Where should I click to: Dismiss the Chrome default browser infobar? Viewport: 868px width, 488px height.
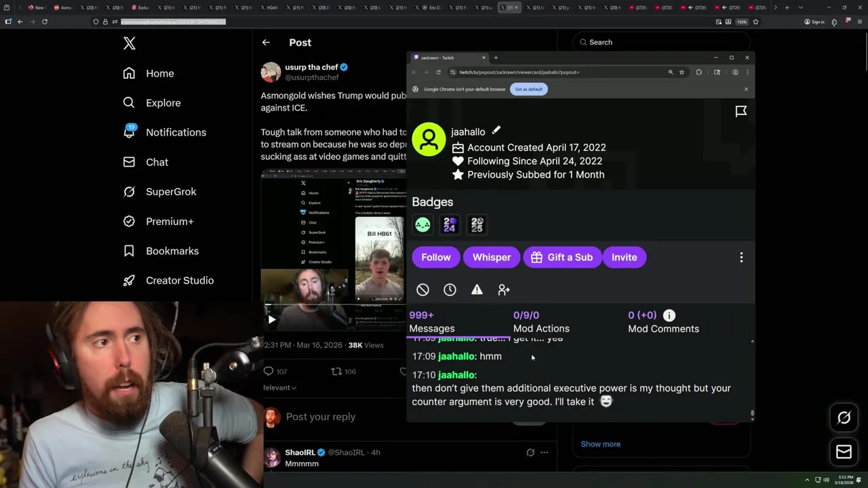(746, 89)
